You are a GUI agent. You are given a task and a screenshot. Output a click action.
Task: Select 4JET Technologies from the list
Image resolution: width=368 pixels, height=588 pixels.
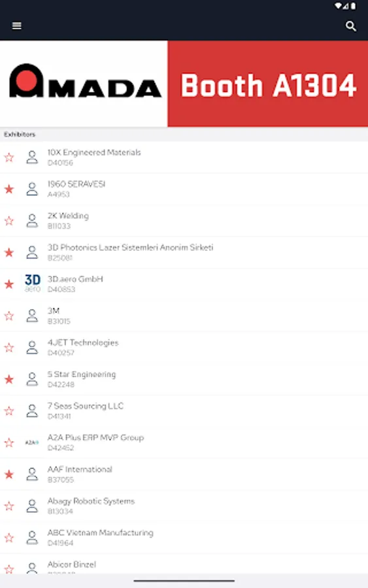point(184,348)
